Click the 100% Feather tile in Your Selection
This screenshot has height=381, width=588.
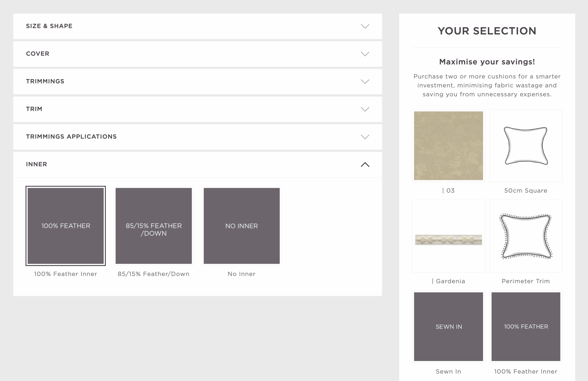click(x=526, y=326)
